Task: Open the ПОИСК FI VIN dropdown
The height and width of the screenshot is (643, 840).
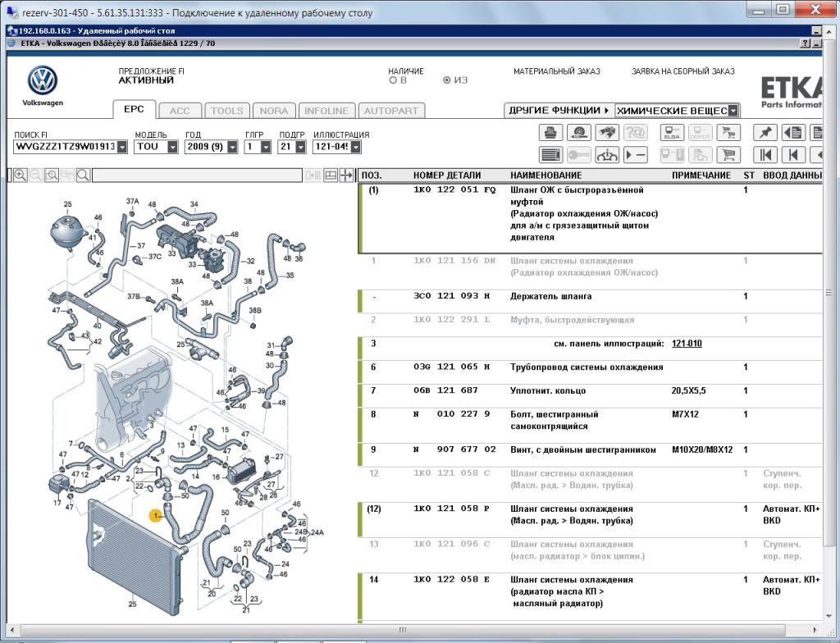Action: click(x=123, y=147)
